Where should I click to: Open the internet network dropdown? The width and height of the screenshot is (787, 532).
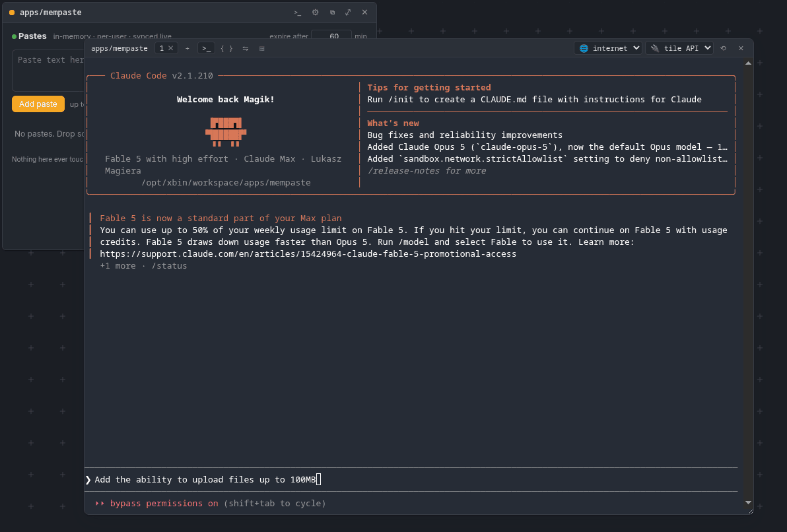click(x=608, y=48)
